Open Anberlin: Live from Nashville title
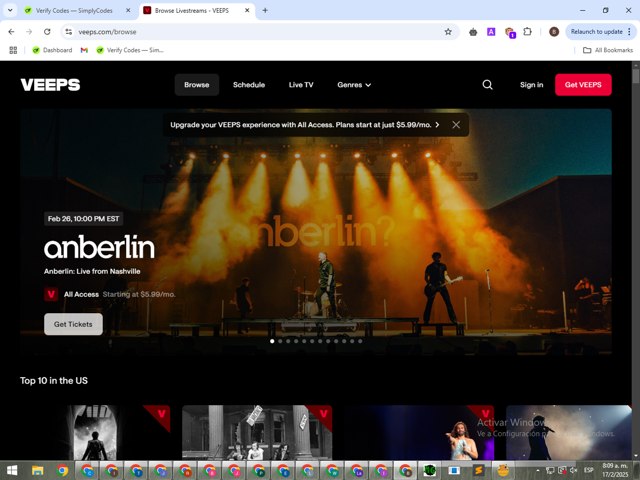 [92, 271]
